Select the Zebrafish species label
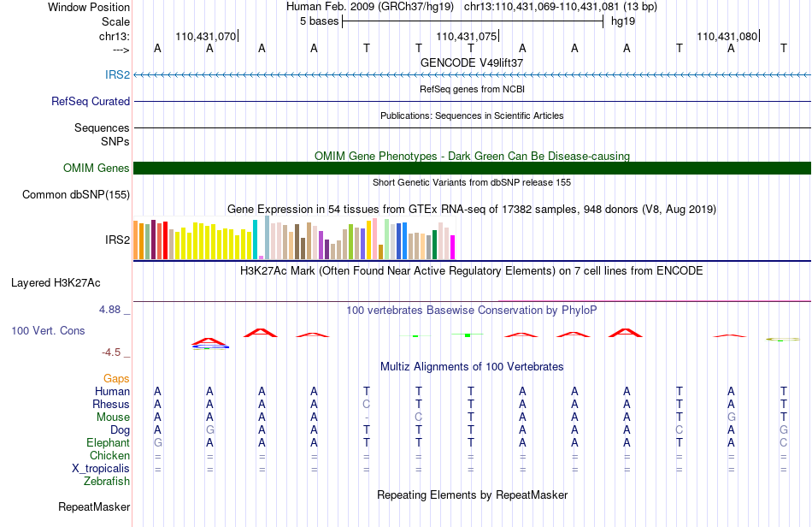Image resolution: width=812 pixels, height=527 pixels. point(107,482)
